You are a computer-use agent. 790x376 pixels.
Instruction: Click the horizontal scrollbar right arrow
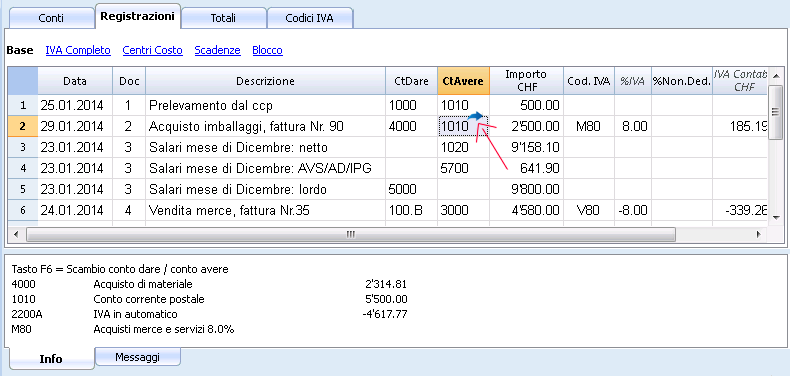click(x=758, y=234)
